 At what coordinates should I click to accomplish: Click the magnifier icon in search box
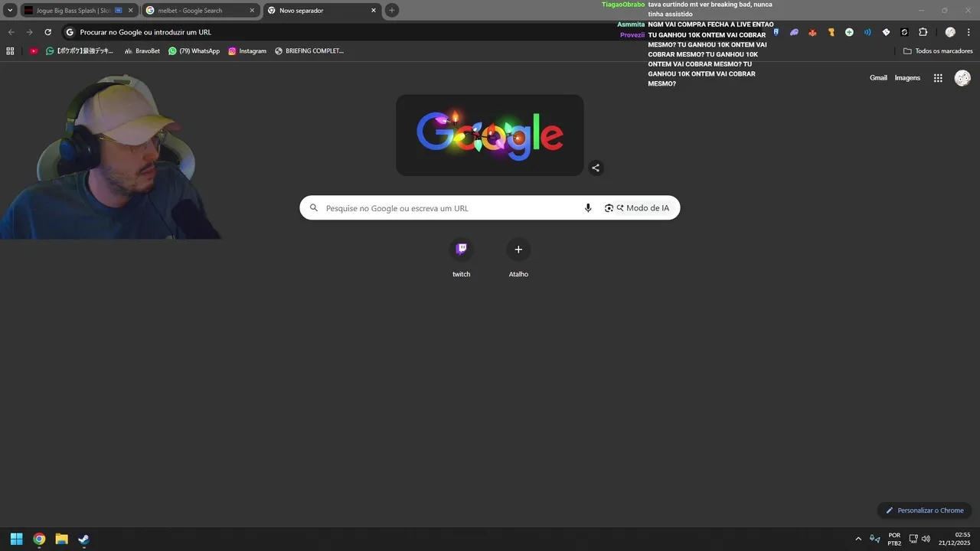(x=313, y=208)
